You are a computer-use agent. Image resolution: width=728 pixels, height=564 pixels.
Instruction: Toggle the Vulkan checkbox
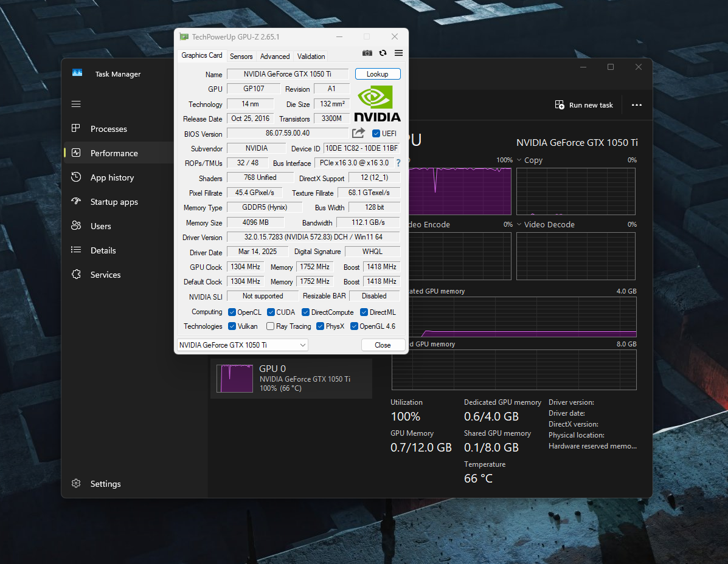tap(232, 326)
